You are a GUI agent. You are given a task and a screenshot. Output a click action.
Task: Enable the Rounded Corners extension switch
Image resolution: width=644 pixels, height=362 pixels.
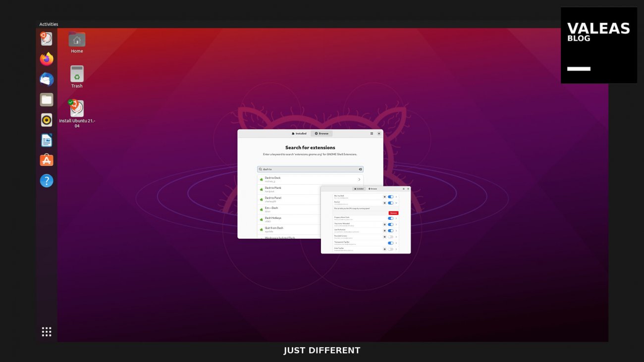(391, 237)
